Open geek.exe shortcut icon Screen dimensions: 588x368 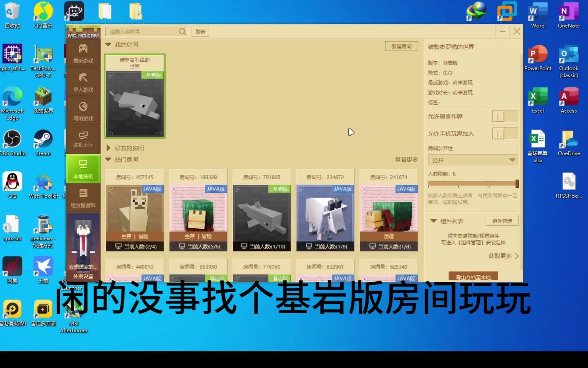coord(43,232)
